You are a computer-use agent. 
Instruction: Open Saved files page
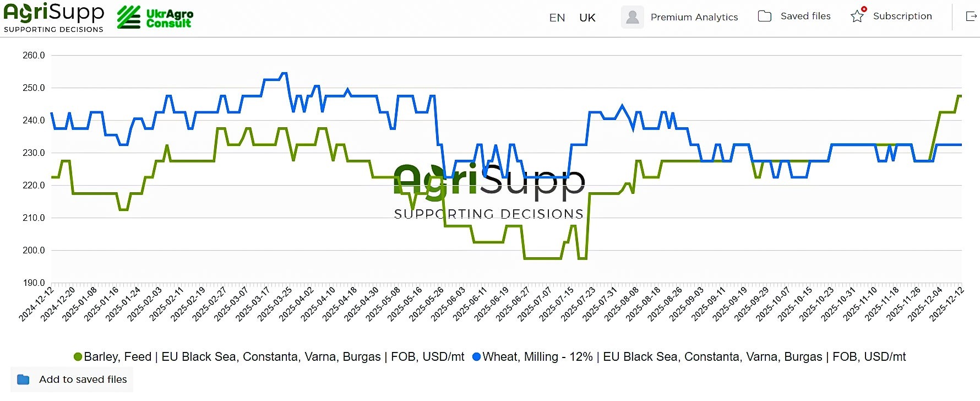point(805,17)
